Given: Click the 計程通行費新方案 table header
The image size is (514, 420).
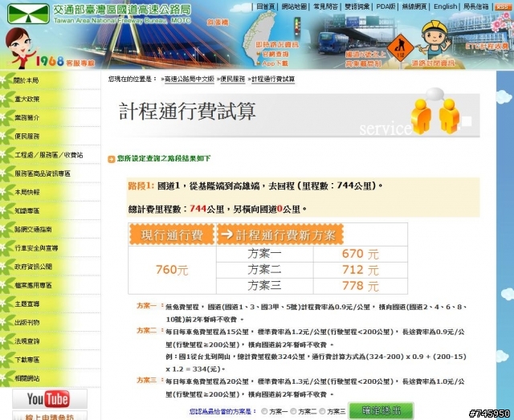Looking at the screenshot, I should 280,234.
